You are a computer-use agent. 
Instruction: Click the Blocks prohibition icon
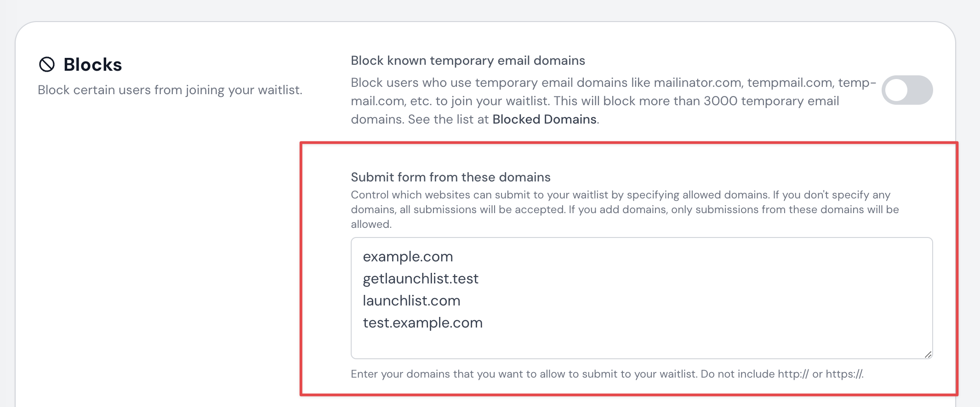pyautogui.click(x=46, y=65)
